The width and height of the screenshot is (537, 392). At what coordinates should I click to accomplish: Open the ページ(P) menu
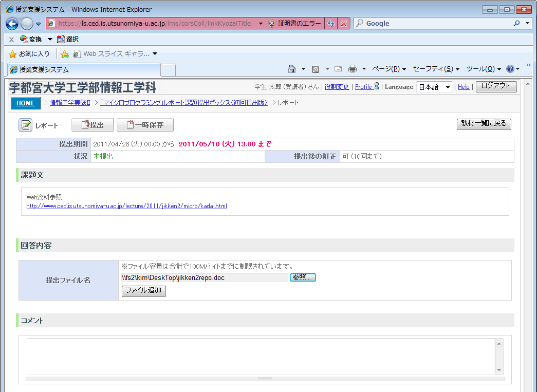coord(388,69)
